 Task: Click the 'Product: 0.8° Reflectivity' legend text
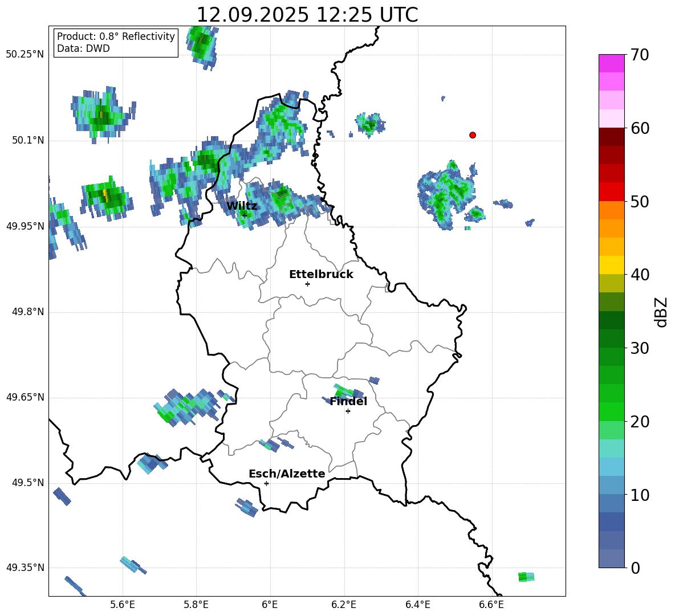116,36
